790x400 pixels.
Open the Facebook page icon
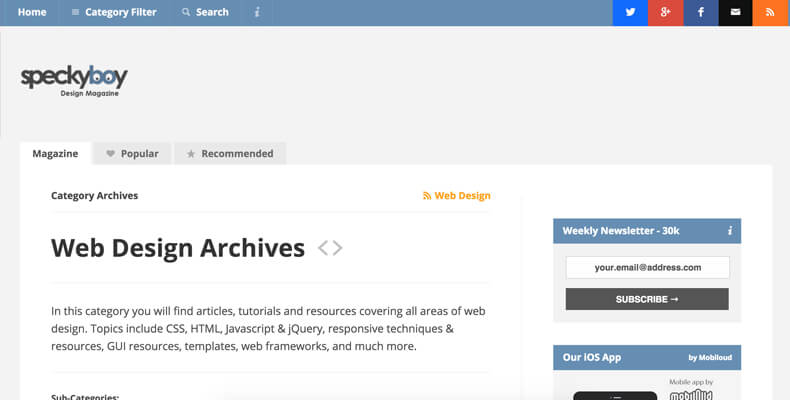700,12
